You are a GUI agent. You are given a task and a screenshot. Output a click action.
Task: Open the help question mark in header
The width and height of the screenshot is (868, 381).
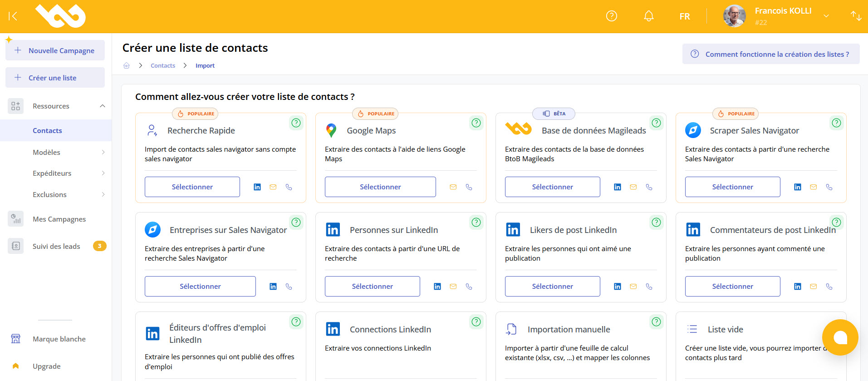tap(612, 16)
